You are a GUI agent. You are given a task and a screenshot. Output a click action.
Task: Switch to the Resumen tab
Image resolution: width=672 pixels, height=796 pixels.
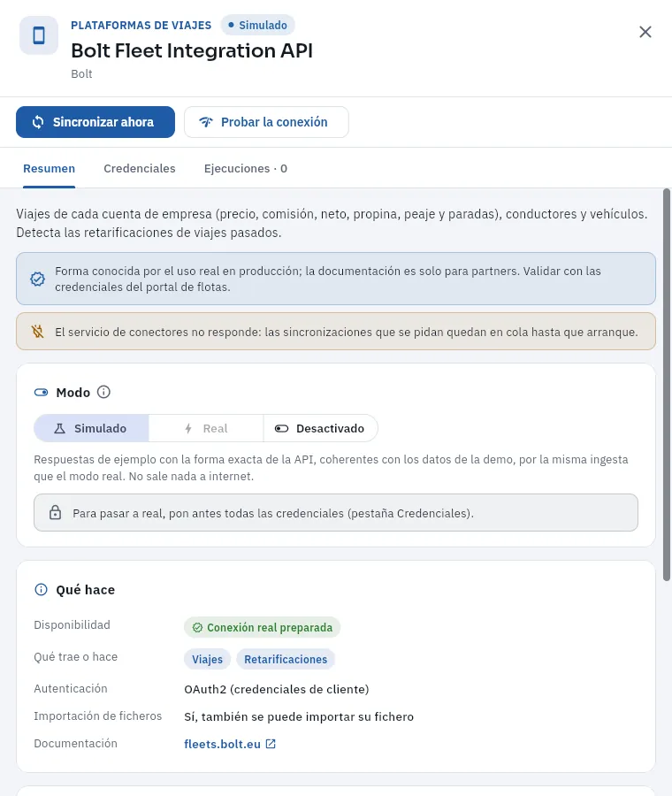click(50, 169)
